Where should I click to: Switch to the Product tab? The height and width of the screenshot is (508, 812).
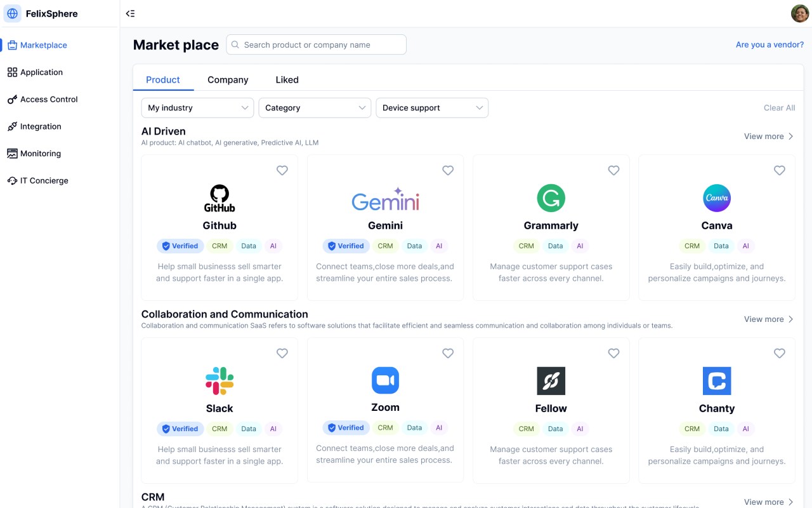click(x=163, y=80)
